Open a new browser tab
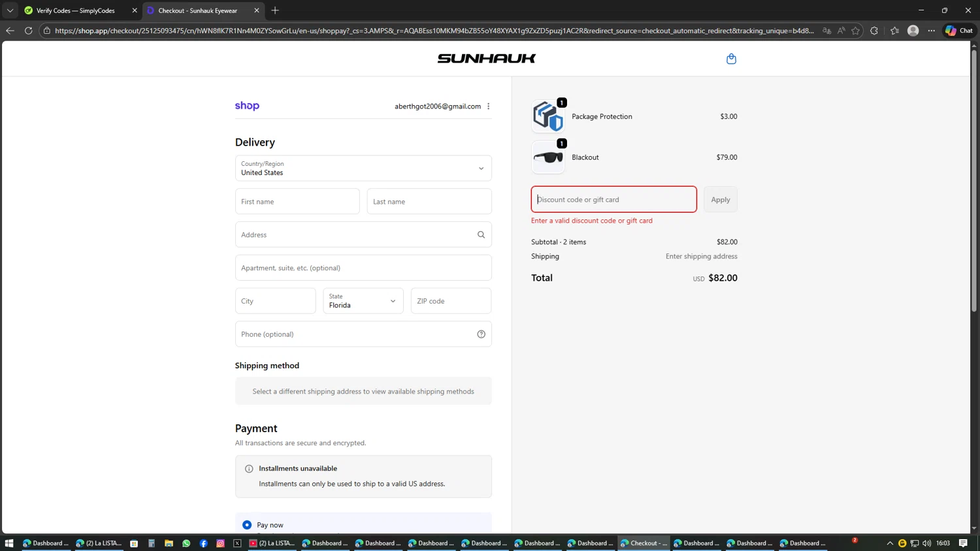Screen dimensions: 980x551 [x=275, y=10]
